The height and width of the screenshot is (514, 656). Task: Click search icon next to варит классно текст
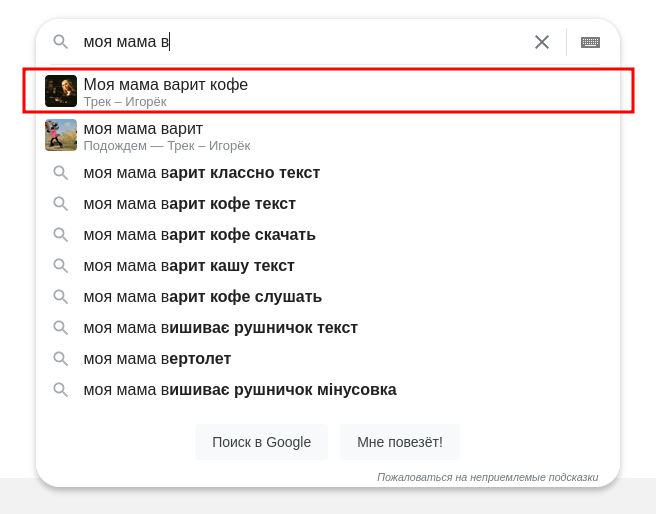[x=61, y=173]
